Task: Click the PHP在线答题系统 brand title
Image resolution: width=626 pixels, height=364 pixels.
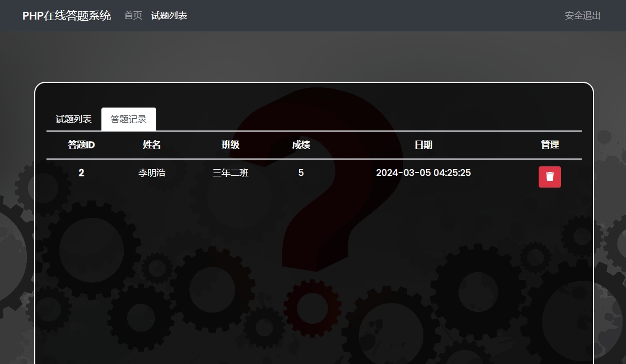Action: [x=67, y=16]
